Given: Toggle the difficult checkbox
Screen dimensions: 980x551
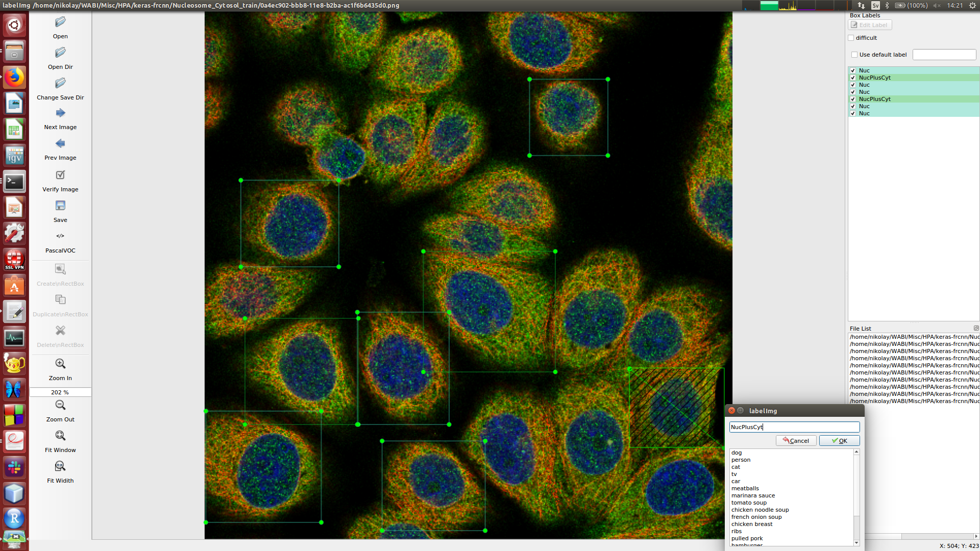Looking at the screenshot, I should (x=851, y=37).
